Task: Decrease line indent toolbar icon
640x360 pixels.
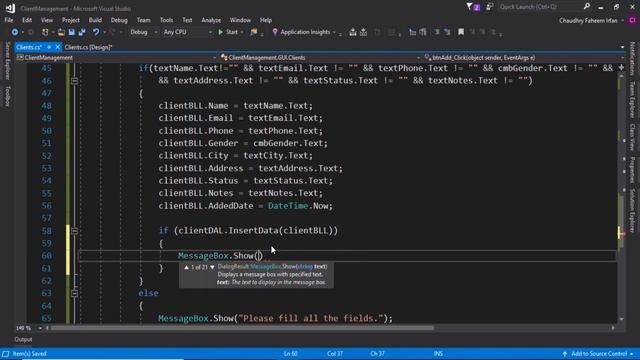Action: [x=412, y=32]
